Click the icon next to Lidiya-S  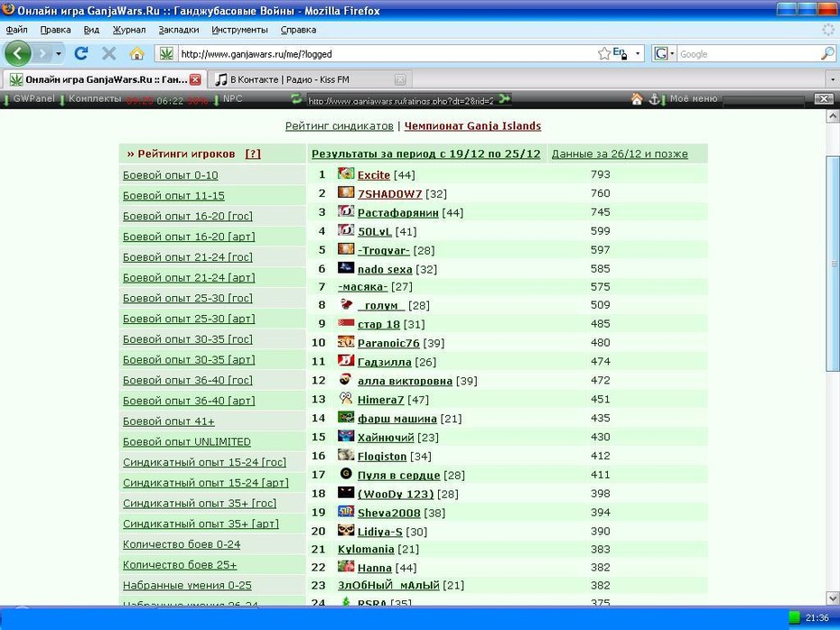[x=346, y=530]
